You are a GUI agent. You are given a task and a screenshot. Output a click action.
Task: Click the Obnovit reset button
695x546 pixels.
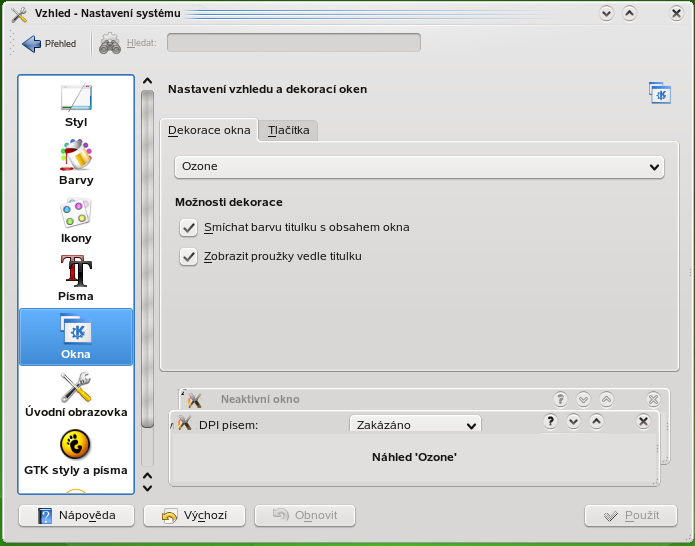305,515
